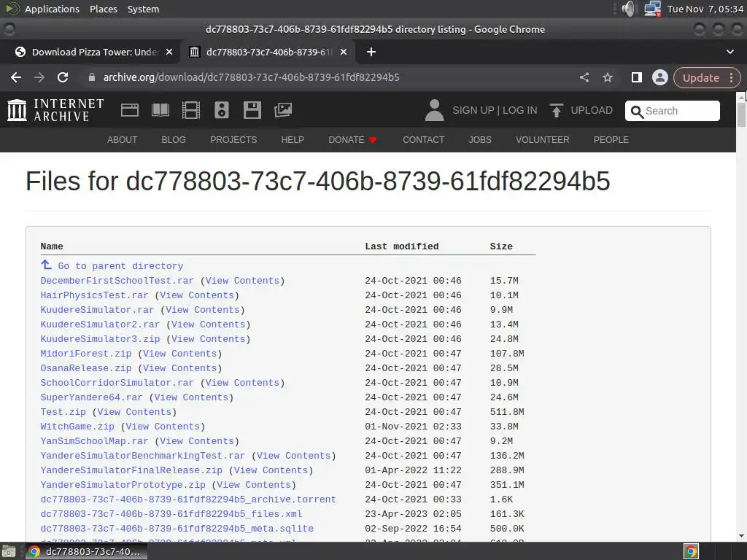Click the upload arrow icon
The image size is (747, 560).
click(x=556, y=111)
